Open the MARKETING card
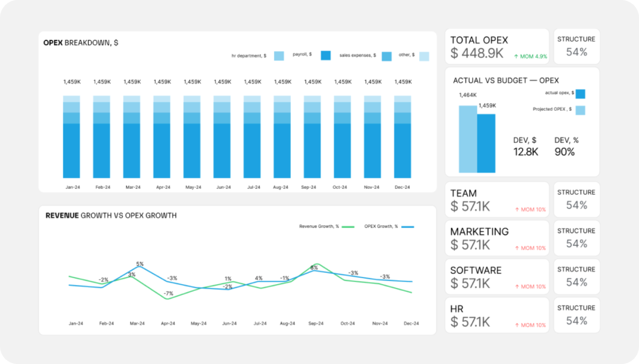This screenshot has height=364, width=639. point(497,238)
